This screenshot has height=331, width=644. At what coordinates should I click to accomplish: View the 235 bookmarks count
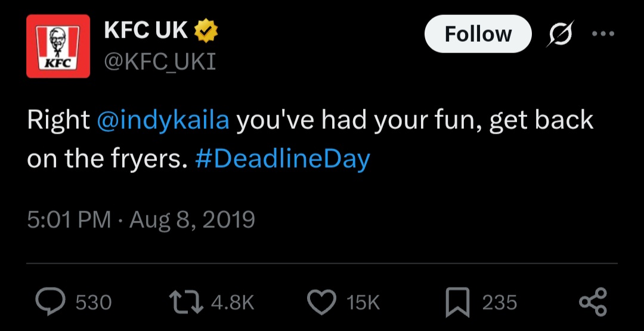[500, 303]
